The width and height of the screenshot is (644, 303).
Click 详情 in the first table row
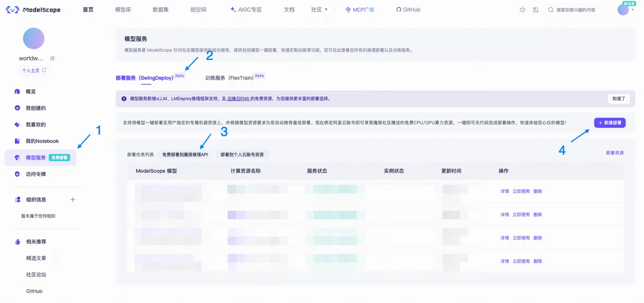pos(505,191)
